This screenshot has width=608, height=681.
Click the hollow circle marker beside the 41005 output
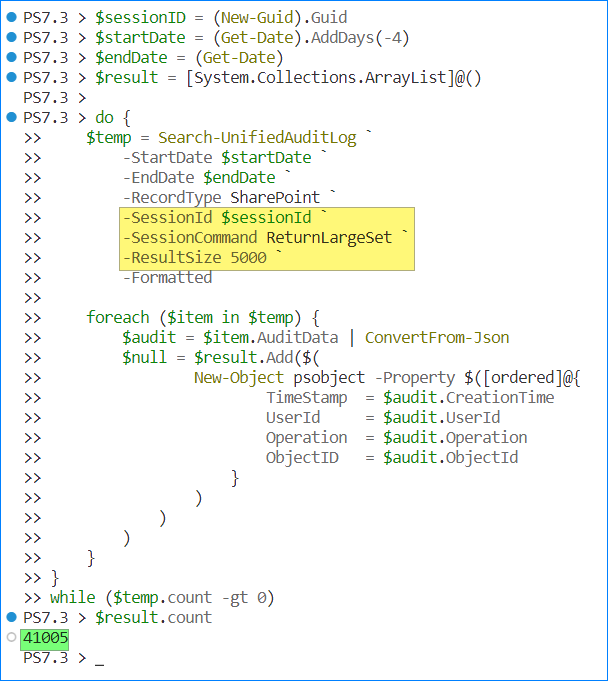pos(11,637)
